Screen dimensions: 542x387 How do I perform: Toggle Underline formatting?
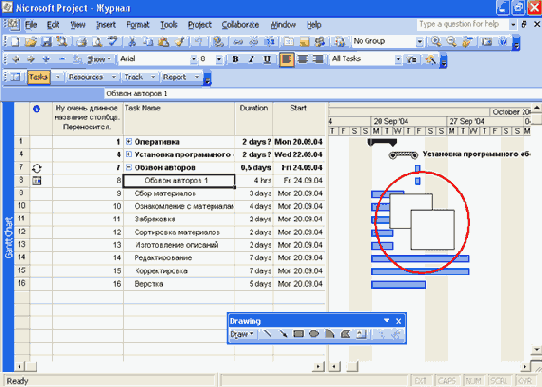[x=267, y=59]
